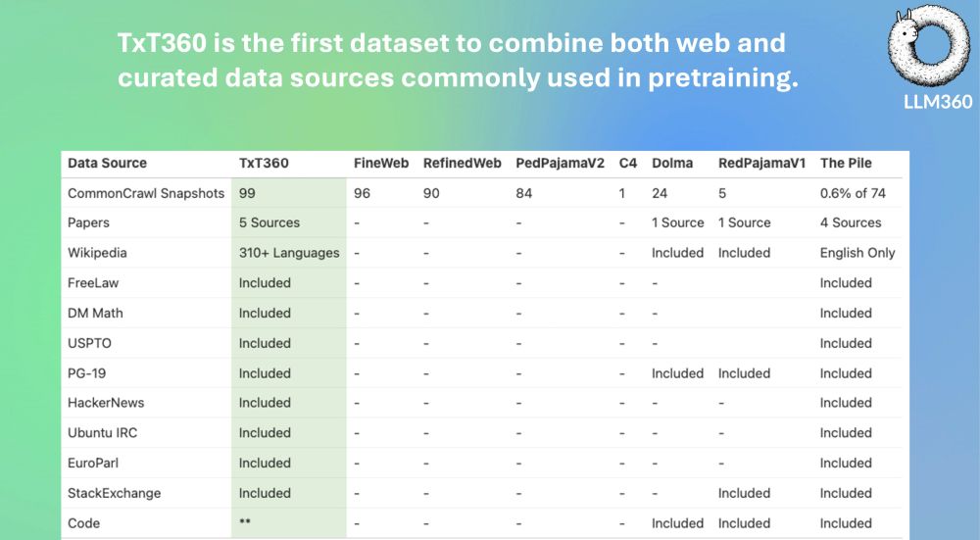Click the 0.6% of 74 cell
Image resolution: width=980 pixels, height=540 pixels.
click(x=853, y=193)
